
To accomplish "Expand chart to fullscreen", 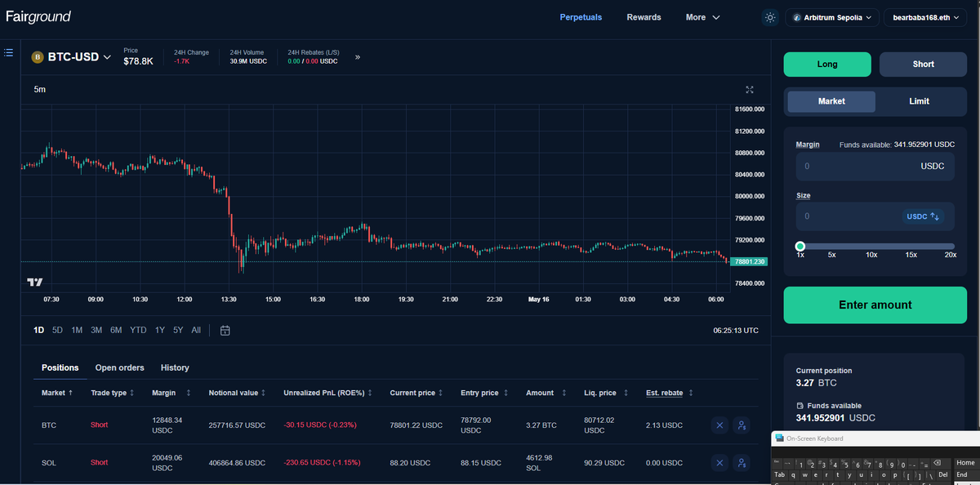I will point(750,89).
